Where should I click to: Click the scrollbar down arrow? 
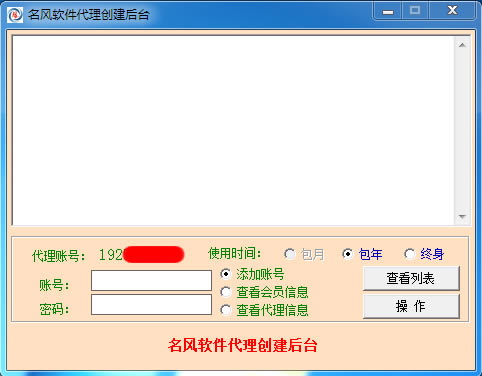(x=462, y=216)
